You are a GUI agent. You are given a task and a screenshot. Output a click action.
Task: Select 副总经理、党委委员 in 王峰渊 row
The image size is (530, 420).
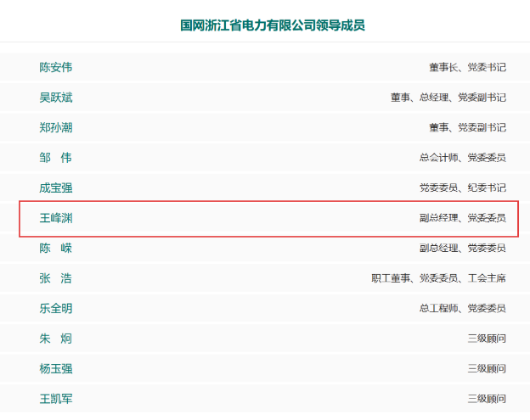pyautogui.click(x=463, y=218)
